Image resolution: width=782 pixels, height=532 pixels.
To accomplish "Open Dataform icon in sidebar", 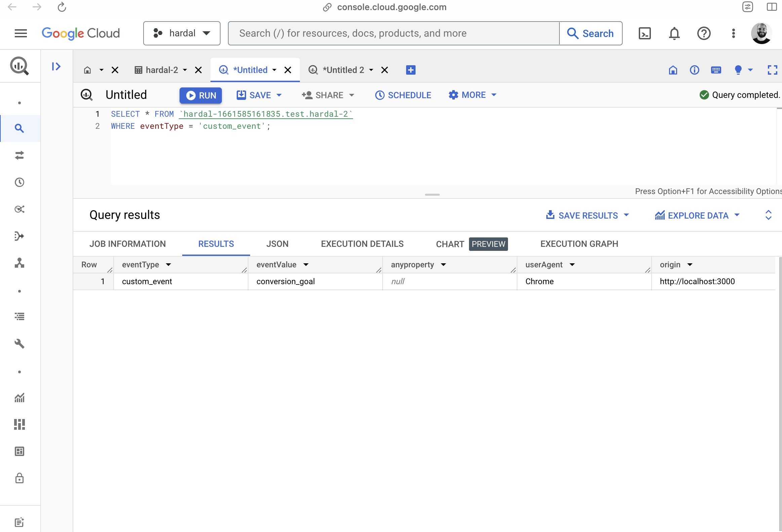I will (x=19, y=236).
